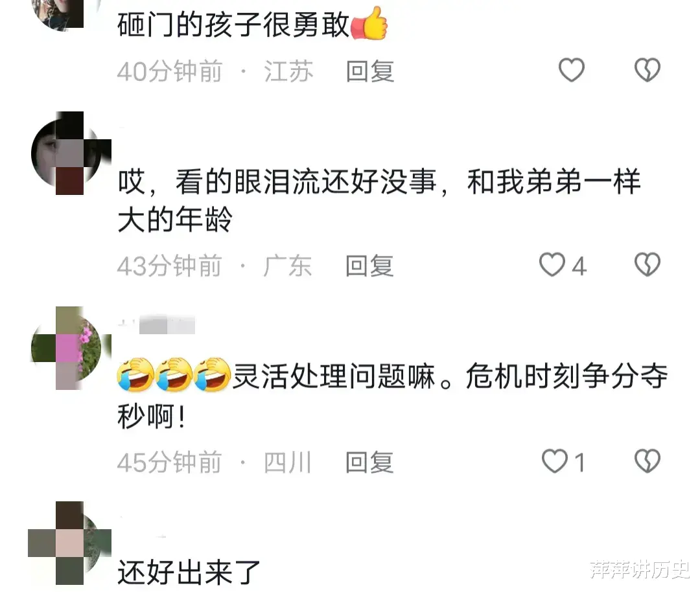Open avatar of the top Jiangsu commenter
Viewport: 700px width, 592px height.
pos(62,14)
